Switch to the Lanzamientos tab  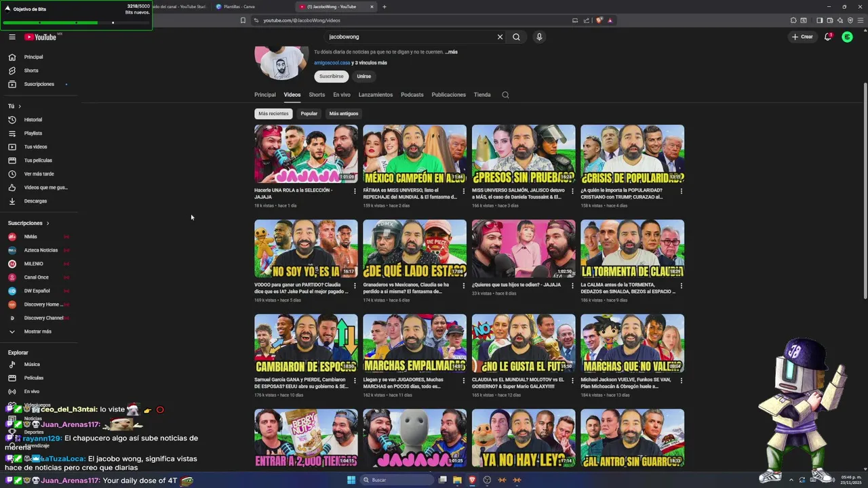(376, 95)
